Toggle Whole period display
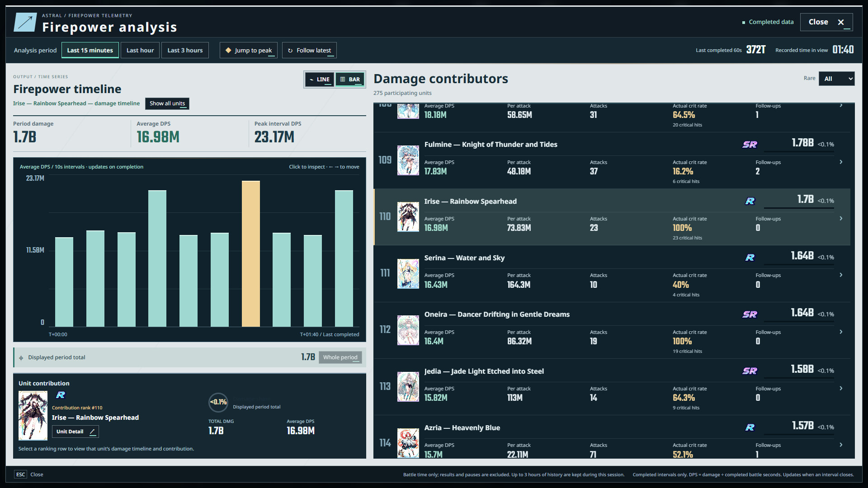 340,357
